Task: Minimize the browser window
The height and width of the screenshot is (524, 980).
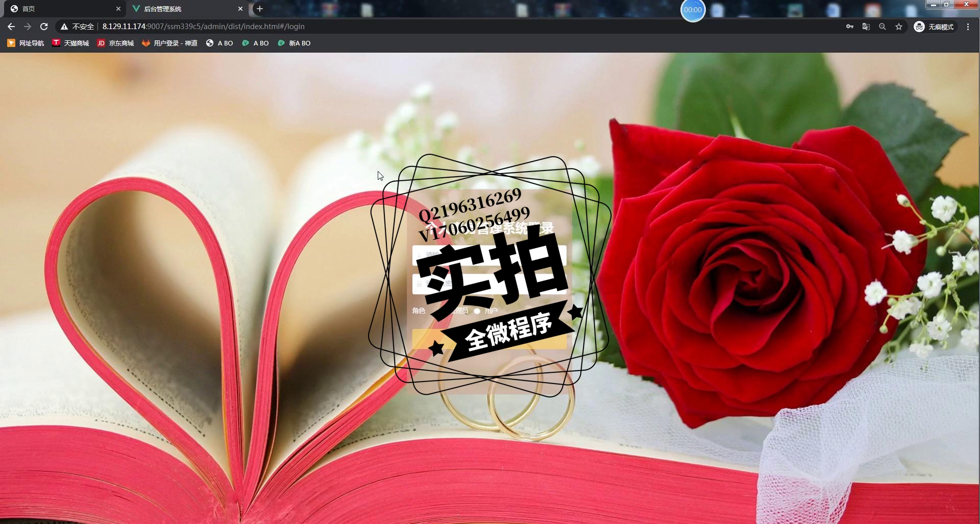Action: [934, 5]
